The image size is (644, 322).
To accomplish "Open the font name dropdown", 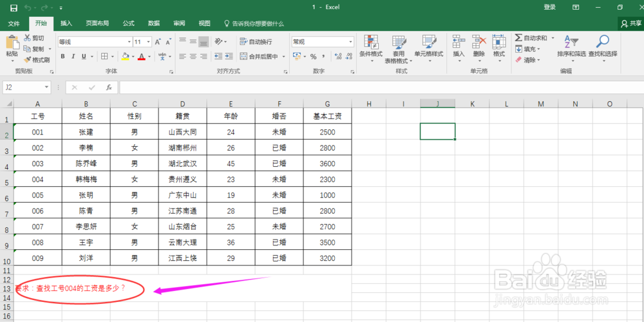I will tap(129, 42).
